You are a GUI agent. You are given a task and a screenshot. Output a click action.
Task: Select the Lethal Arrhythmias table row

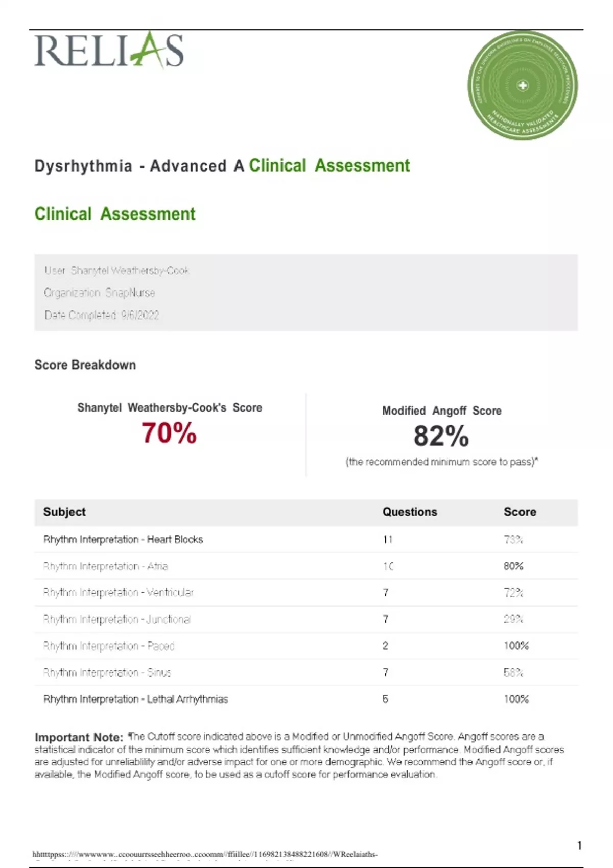coord(135,699)
